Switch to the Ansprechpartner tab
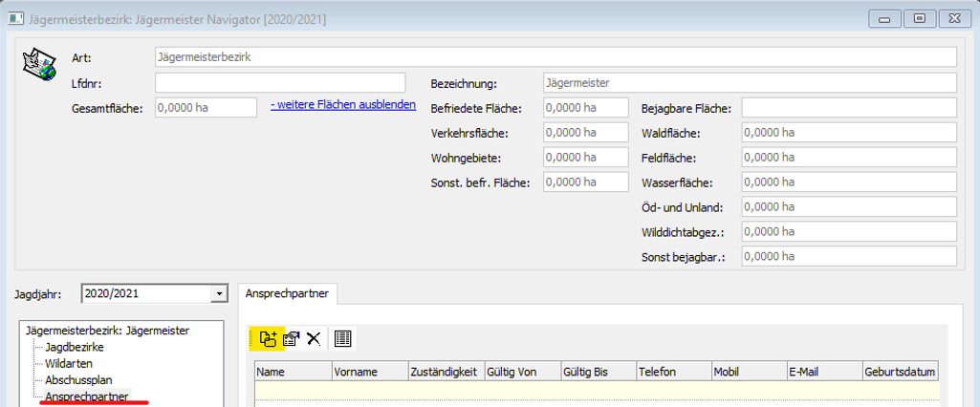Screen dimensions: 980x407 (x=285, y=294)
